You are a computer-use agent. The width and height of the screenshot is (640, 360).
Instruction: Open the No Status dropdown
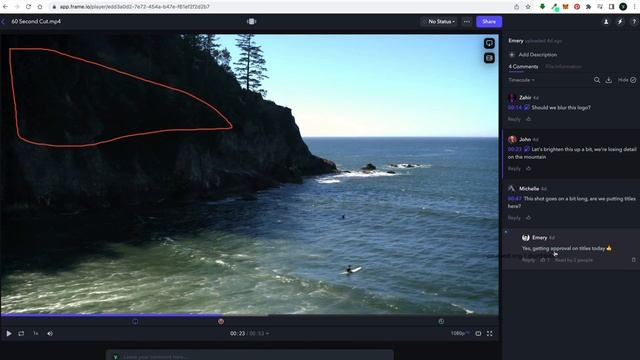(439, 22)
